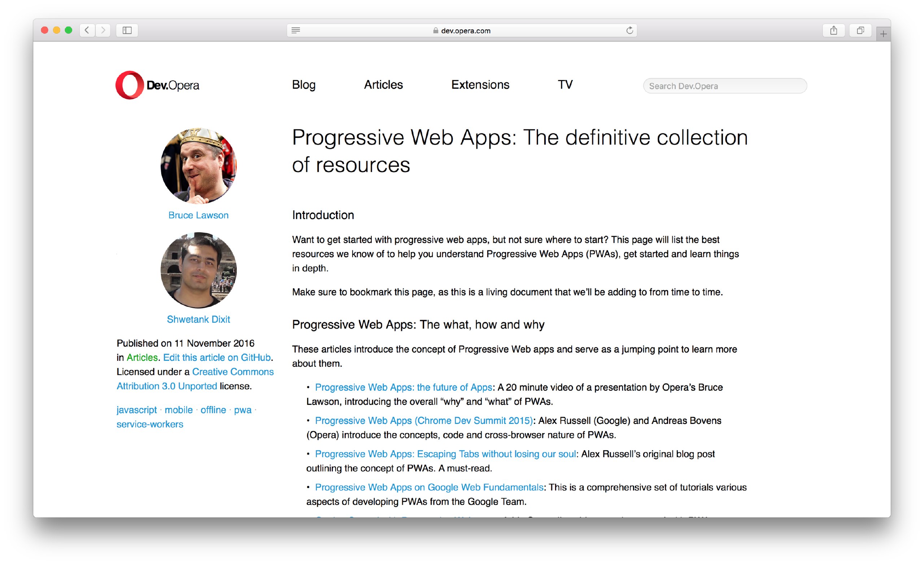Click the dev.opera.com address bar
The image size is (924, 565).
[462, 30]
